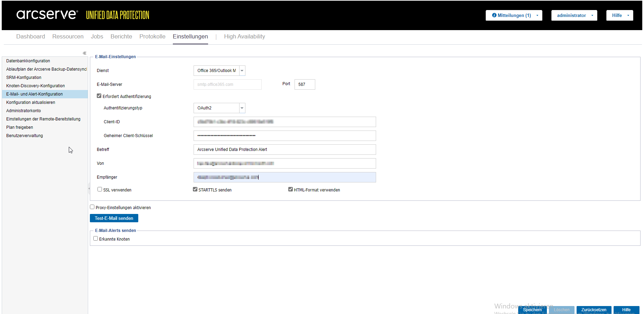This screenshot has height=314, width=644.
Task: Collapse the left settings sidebar
Action: point(84,53)
